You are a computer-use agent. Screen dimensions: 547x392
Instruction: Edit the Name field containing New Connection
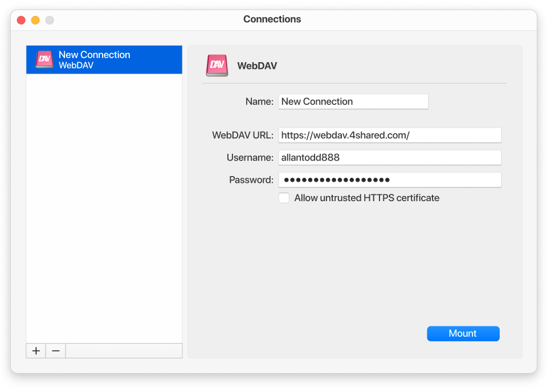353,101
